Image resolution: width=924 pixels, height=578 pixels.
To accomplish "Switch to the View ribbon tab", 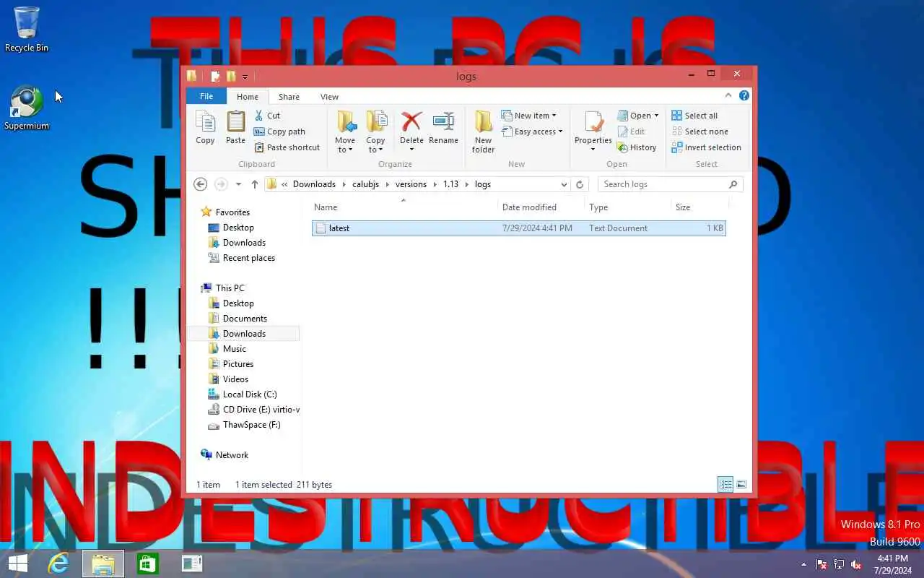I will click(x=329, y=97).
